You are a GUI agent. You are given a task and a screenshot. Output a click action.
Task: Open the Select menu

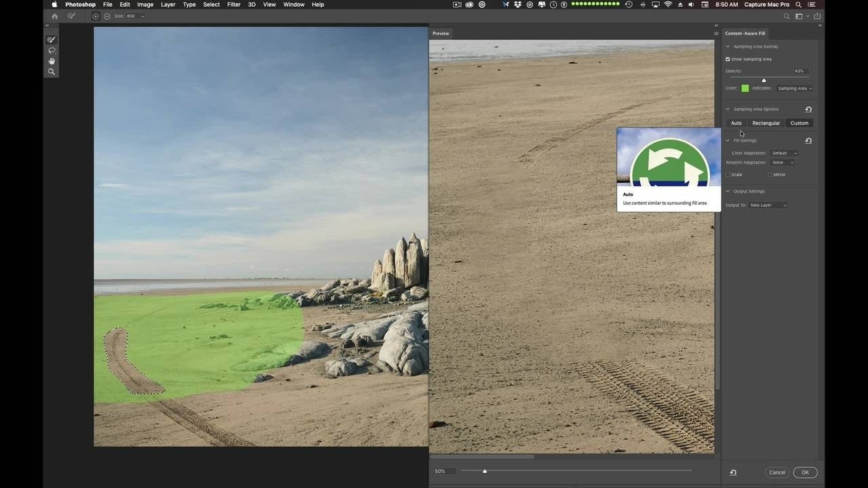[x=211, y=5]
